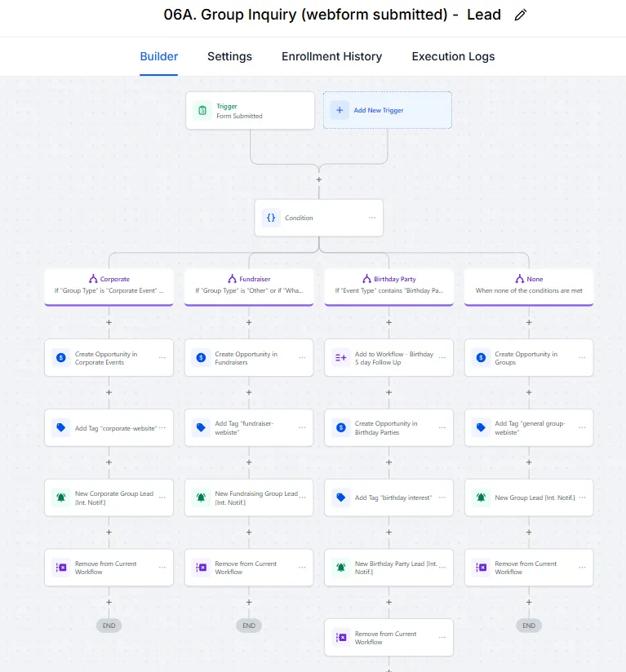626x672 pixels.
Task: Click Create Opportunity in Groups dollar icon
Action: tap(481, 357)
